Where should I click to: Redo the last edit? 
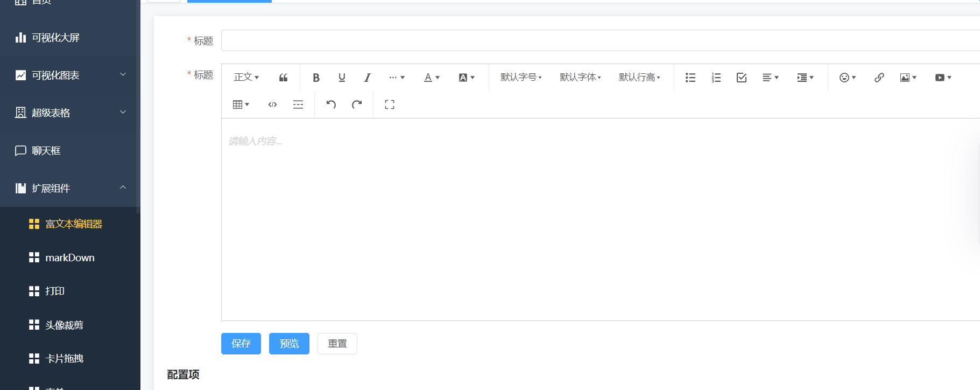tap(357, 105)
